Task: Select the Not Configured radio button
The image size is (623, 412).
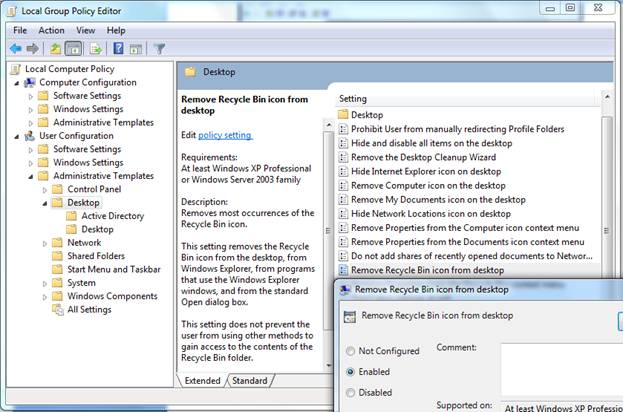Action: coord(350,351)
